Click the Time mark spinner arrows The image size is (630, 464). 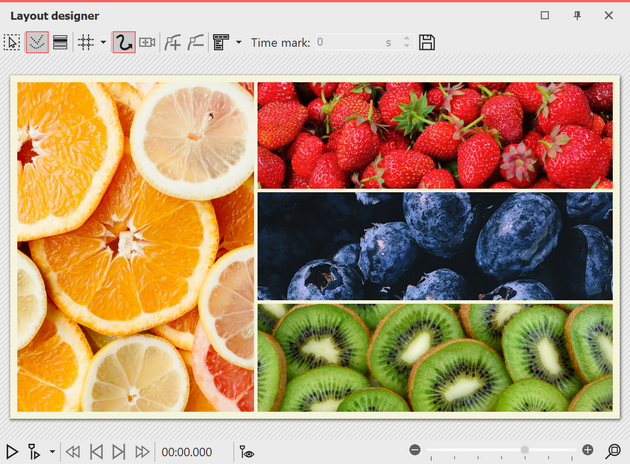(x=406, y=42)
